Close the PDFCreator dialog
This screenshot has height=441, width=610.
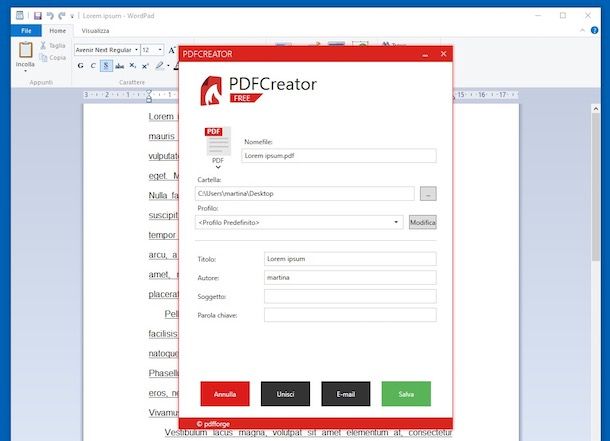coord(443,54)
